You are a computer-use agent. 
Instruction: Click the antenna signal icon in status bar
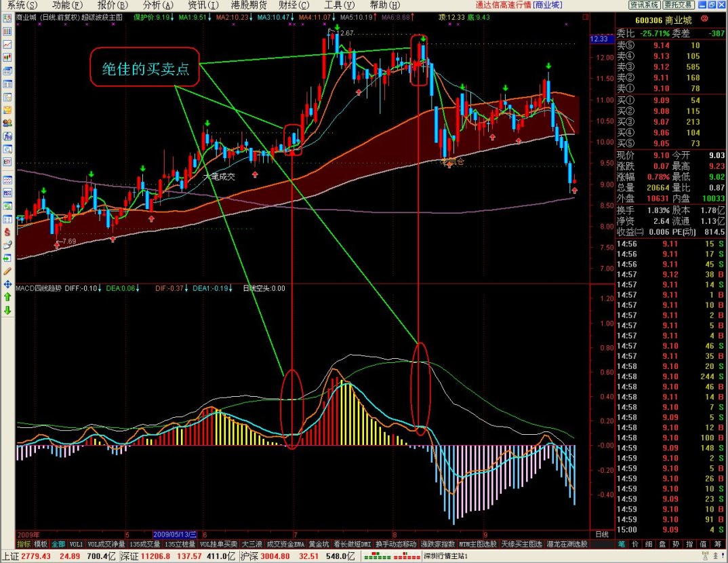pyautogui.click(x=705, y=556)
